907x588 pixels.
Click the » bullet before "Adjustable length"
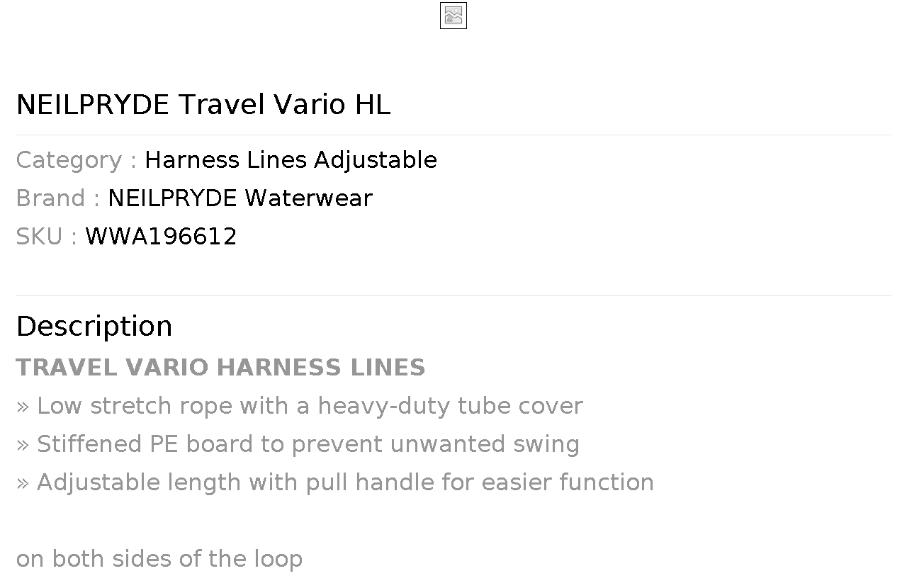tap(23, 483)
